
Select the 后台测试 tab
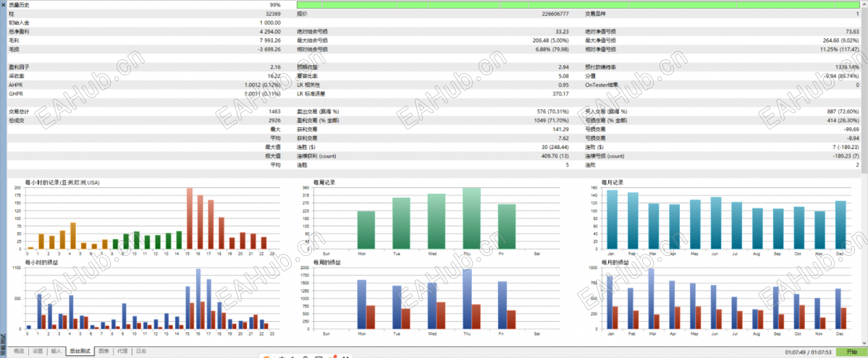point(80,351)
